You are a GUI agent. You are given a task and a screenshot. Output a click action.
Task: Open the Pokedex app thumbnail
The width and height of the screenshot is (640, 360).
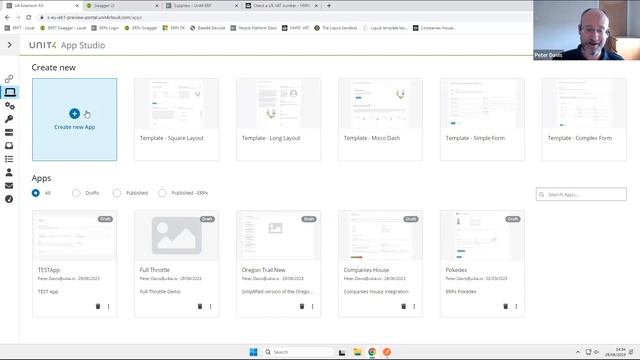(x=482, y=236)
